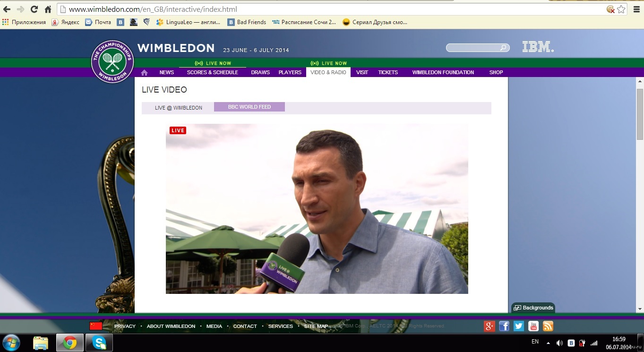Click the site search input field
644x352 pixels.
pos(473,48)
